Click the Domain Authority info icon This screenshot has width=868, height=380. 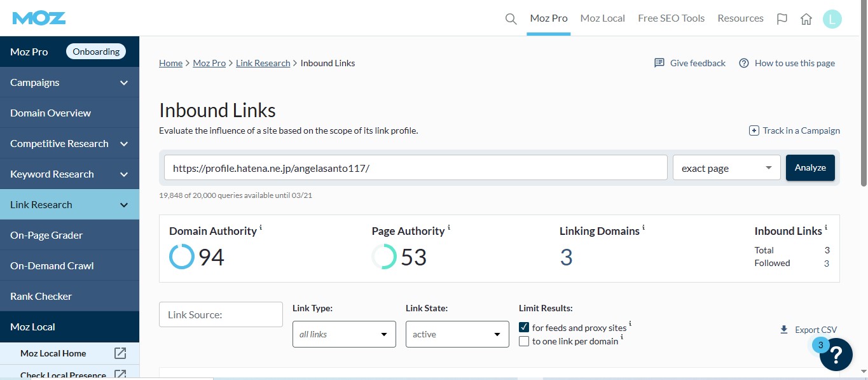click(x=261, y=228)
